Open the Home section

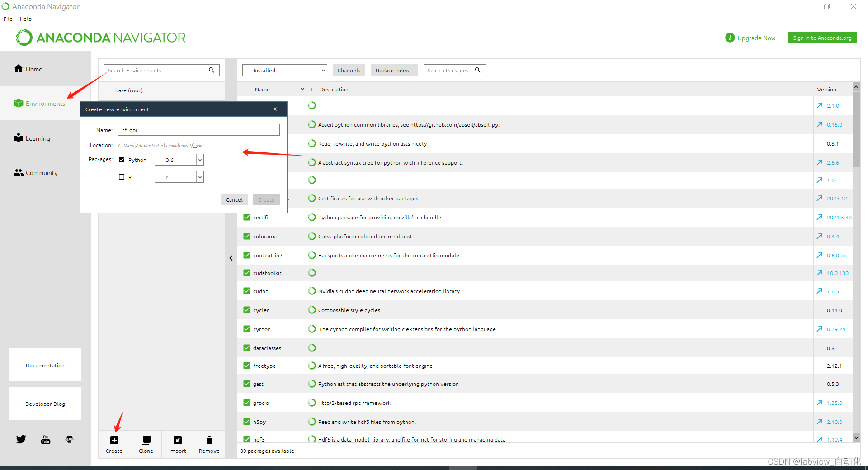(x=28, y=69)
